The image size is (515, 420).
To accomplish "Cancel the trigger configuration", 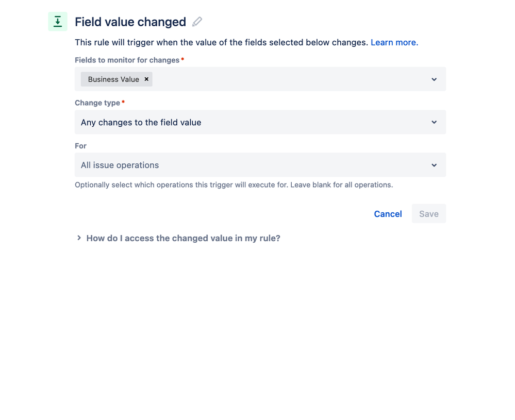I will (x=388, y=214).
